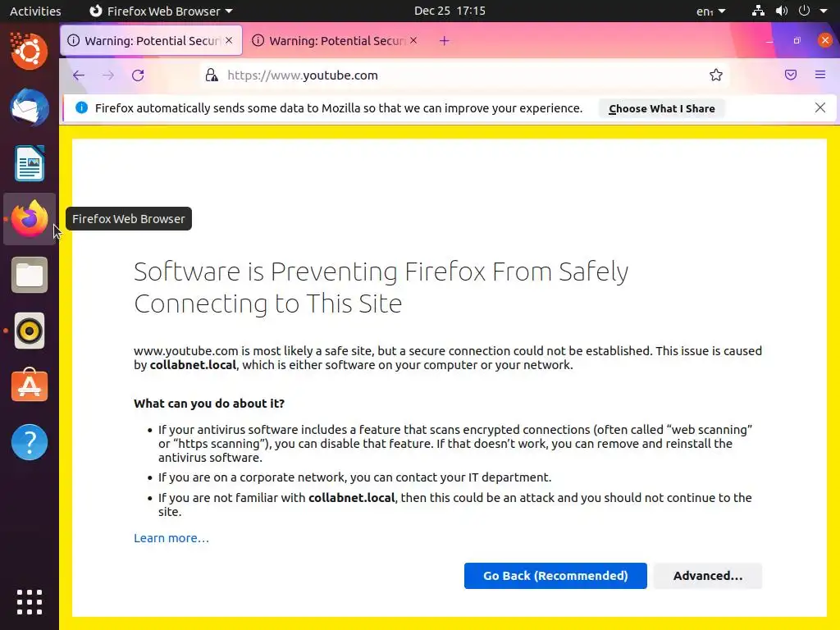
Task: Click the lock site information icon
Action: [x=212, y=75]
